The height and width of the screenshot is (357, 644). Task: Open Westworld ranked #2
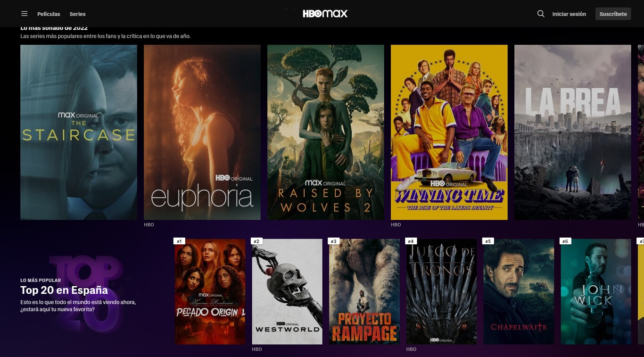[x=287, y=291]
